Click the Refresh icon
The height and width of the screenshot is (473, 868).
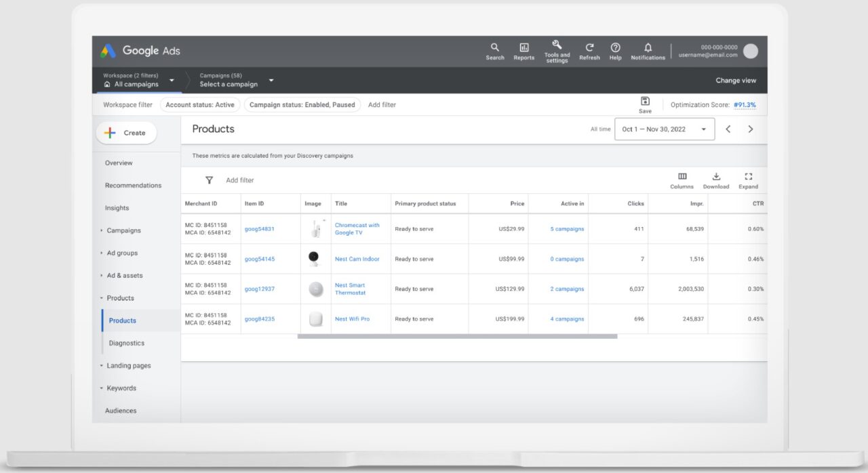(589, 52)
